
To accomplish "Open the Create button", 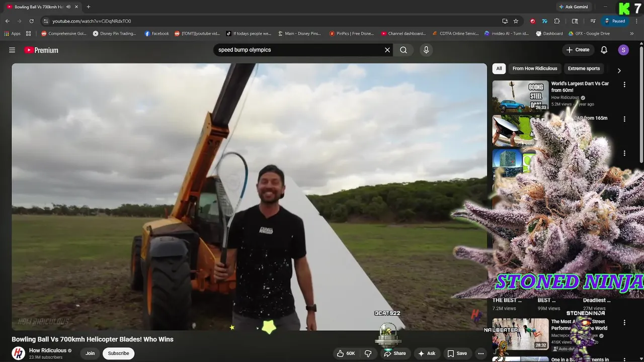I will [578, 50].
